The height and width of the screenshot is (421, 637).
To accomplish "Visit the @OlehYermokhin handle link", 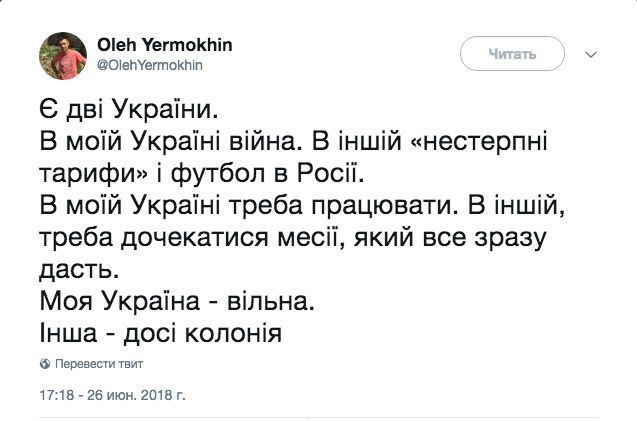I will point(150,65).
